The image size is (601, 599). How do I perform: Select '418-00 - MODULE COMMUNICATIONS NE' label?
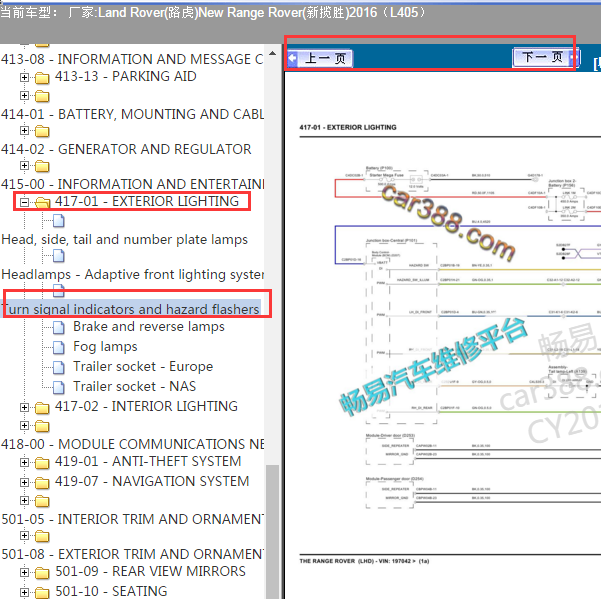coord(133,444)
